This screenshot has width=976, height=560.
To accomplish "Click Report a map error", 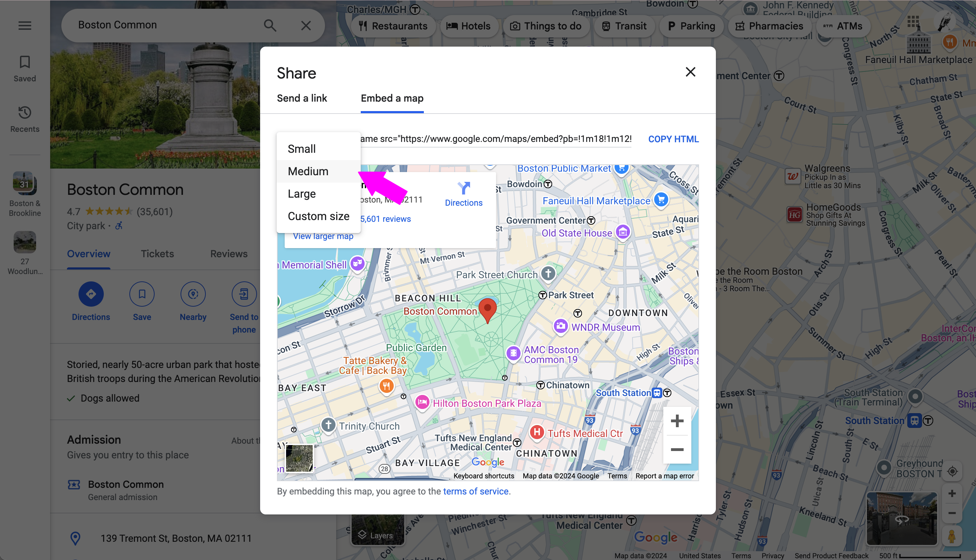I will (x=664, y=476).
